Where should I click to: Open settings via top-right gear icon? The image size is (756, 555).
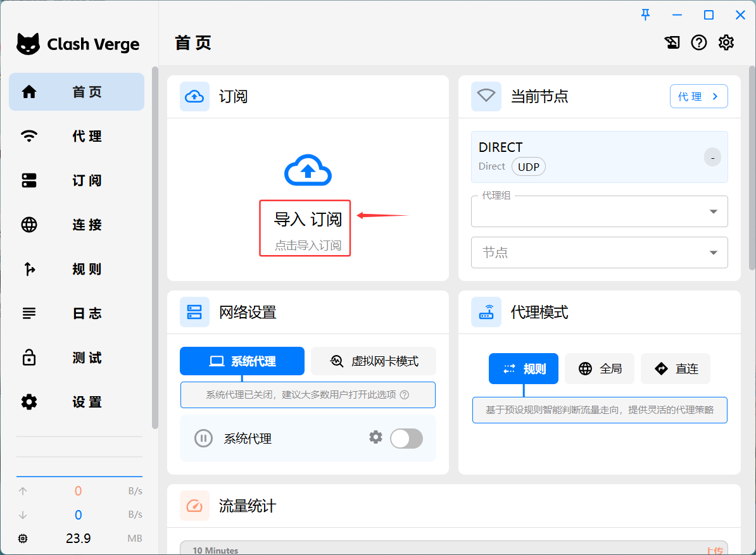click(726, 42)
